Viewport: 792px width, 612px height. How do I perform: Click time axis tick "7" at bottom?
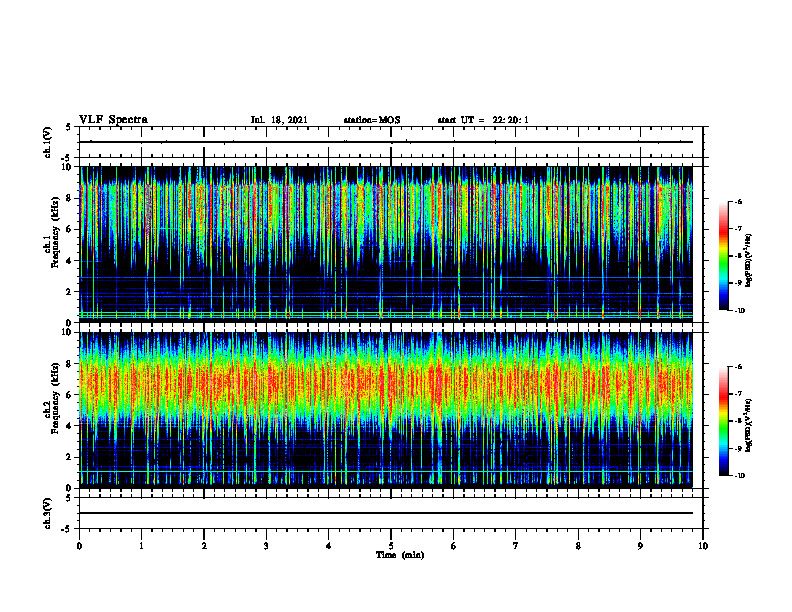coord(516,546)
